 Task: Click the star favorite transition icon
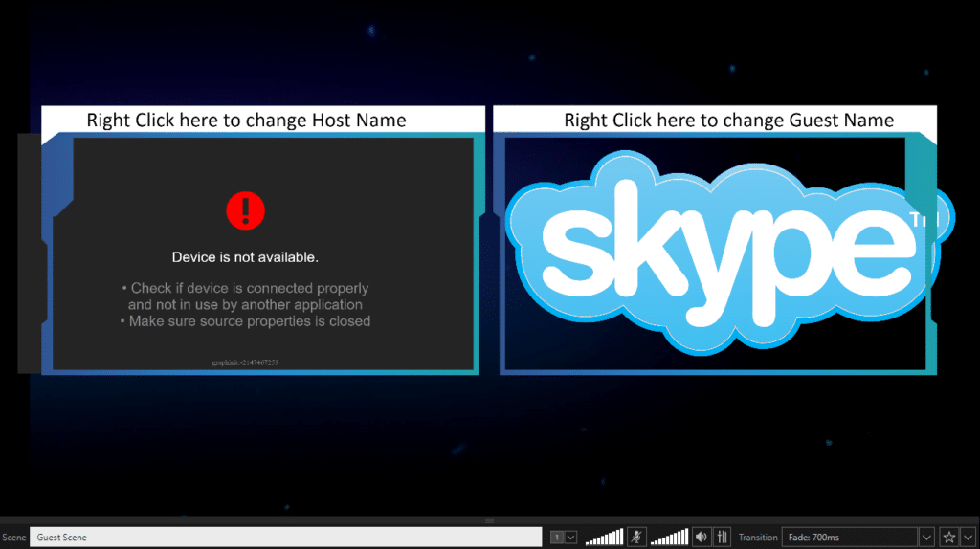[x=948, y=538]
